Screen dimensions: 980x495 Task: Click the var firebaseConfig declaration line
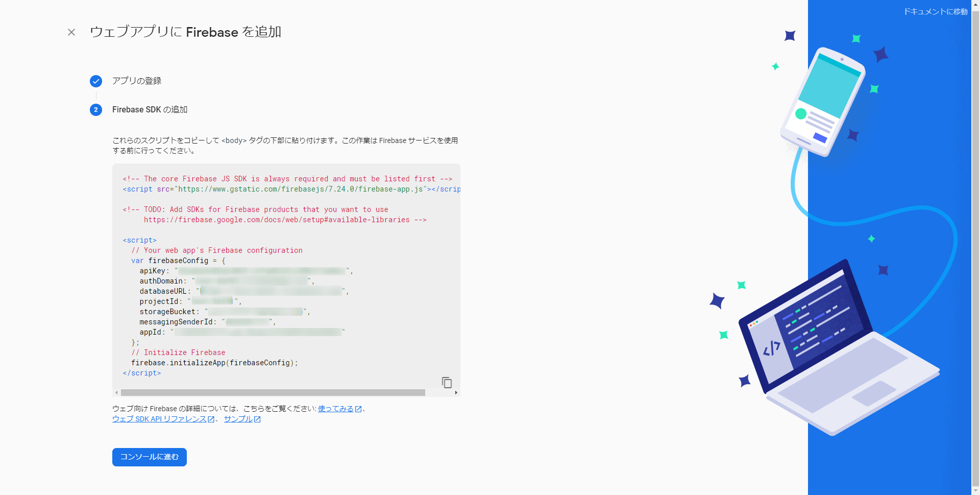pyautogui.click(x=178, y=261)
